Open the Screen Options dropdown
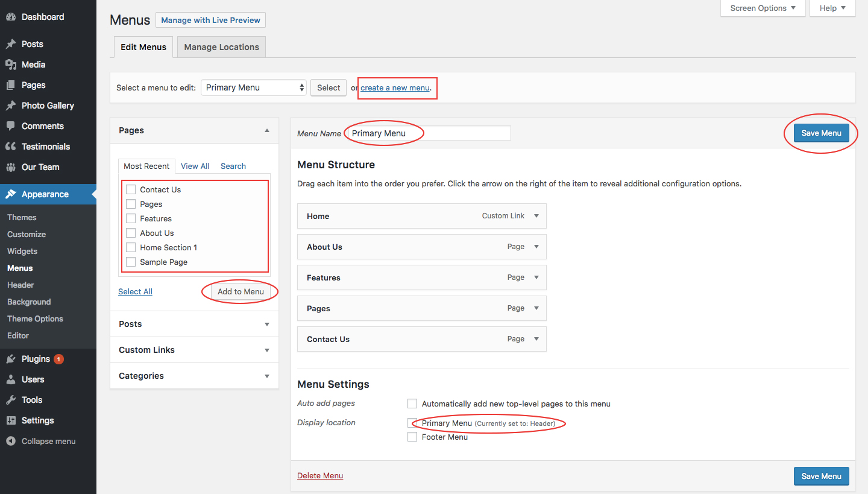The height and width of the screenshot is (494, 868). [x=763, y=8]
